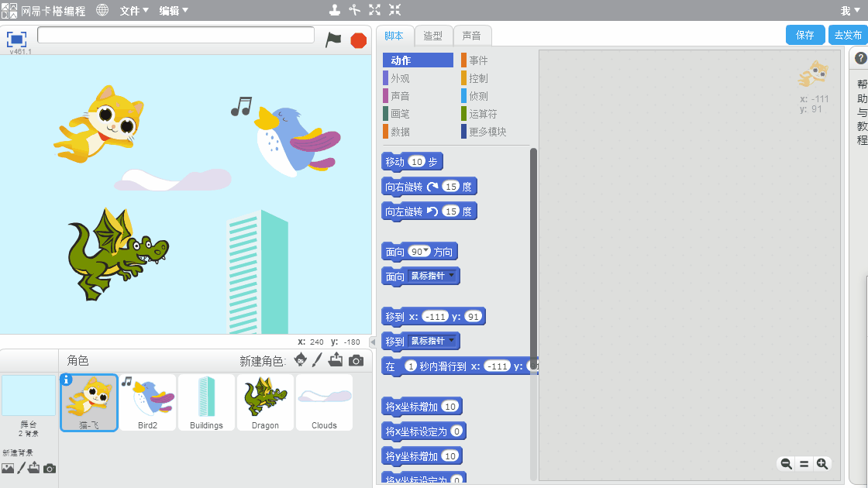Click the 将y坐标增加 10 block

click(x=422, y=456)
